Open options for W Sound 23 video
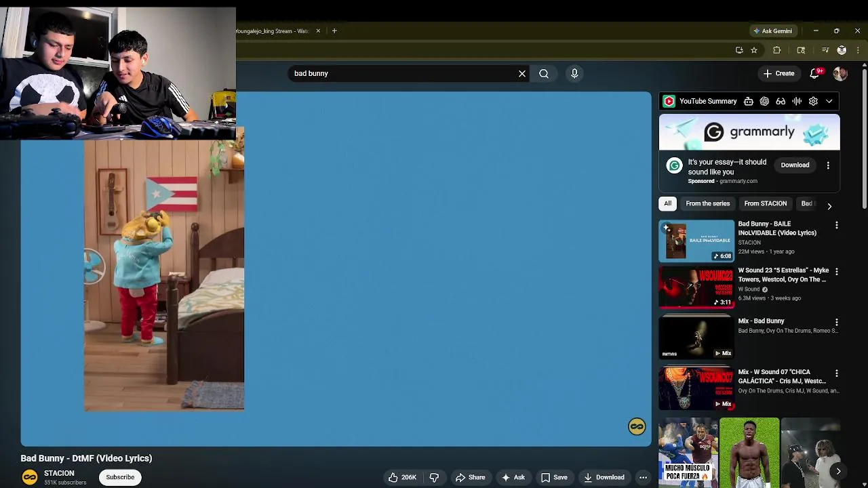 point(836,272)
